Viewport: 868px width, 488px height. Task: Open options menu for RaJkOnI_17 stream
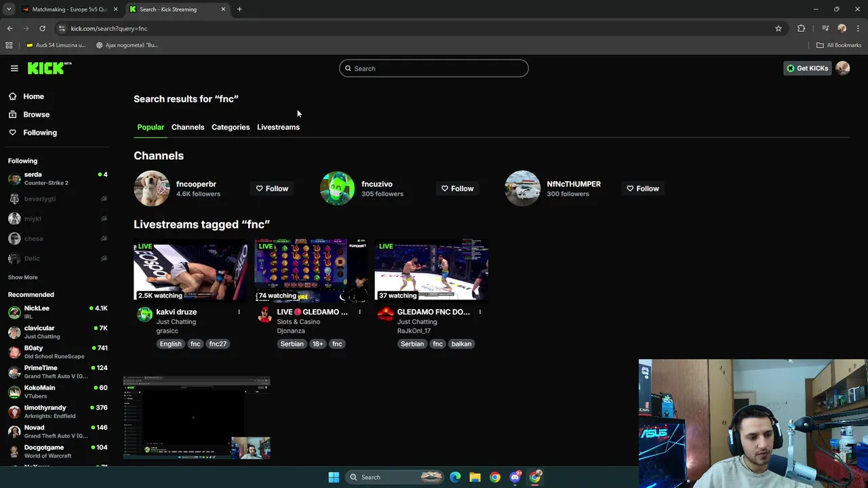point(479,312)
